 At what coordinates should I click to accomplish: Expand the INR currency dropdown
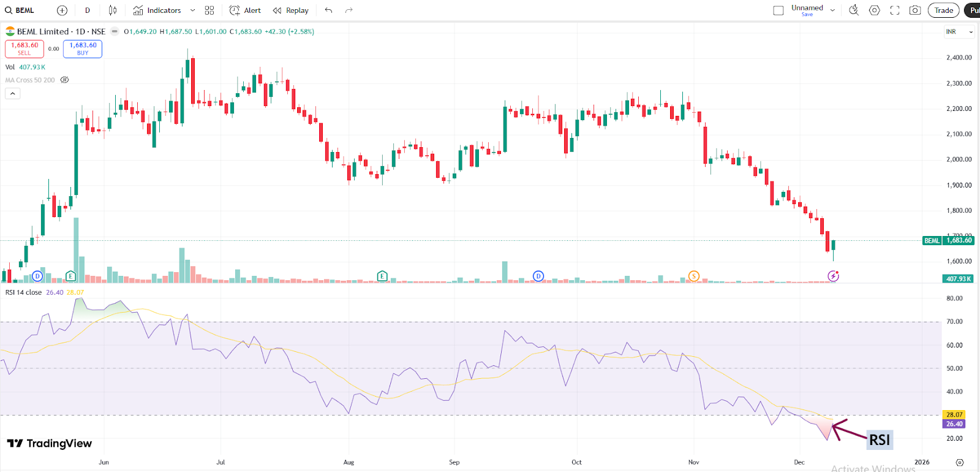959,32
